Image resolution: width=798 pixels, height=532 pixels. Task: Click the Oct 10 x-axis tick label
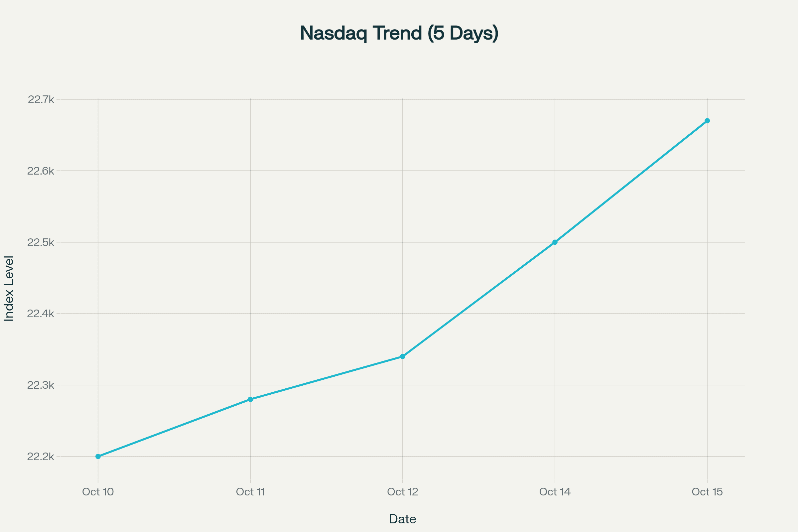(x=98, y=492)
